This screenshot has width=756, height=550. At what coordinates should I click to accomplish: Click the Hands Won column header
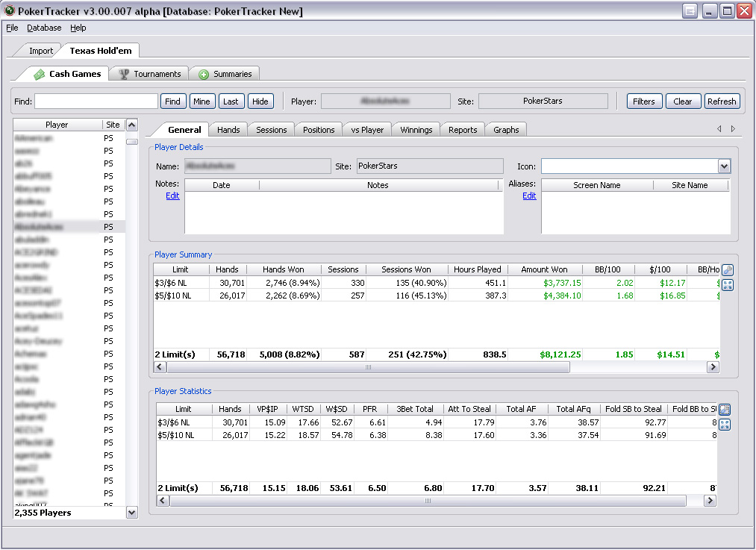[x=284, y=269]
